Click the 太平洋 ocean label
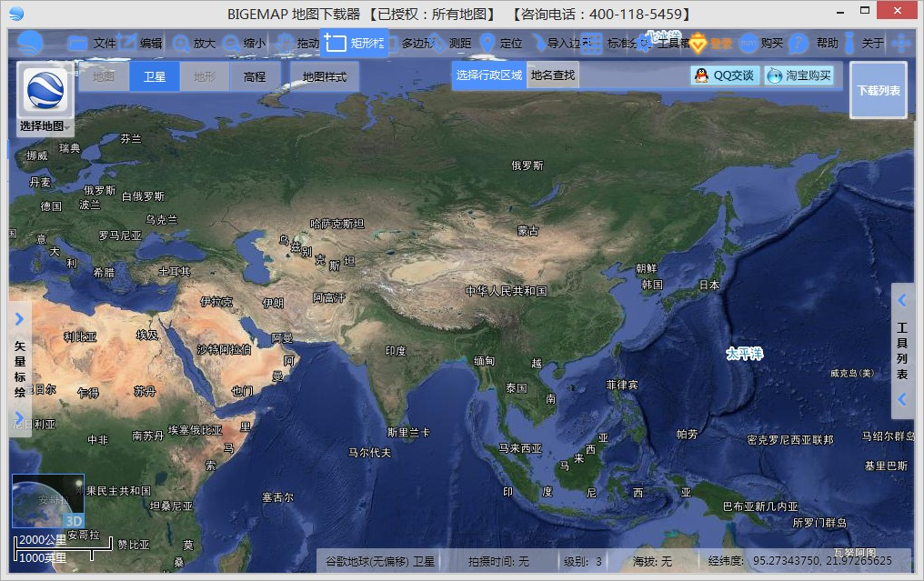This screenshot has height=581, width=924. pos(744,354)
